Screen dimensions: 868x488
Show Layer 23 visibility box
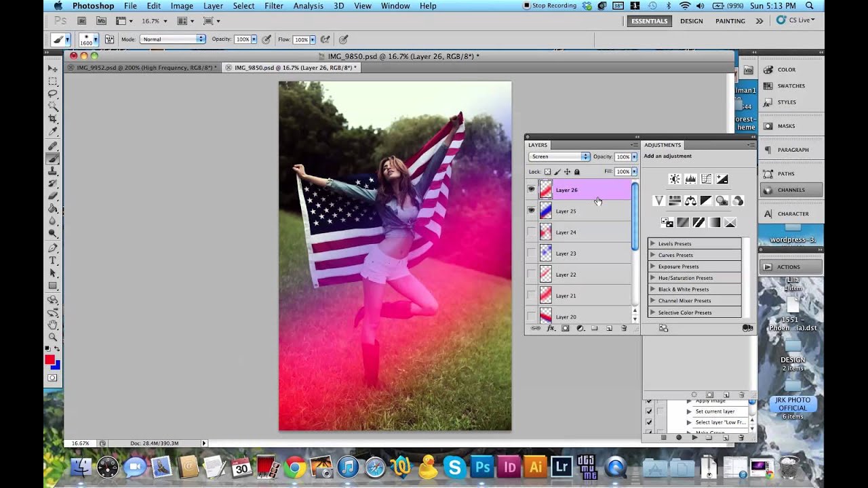[531, 253]
